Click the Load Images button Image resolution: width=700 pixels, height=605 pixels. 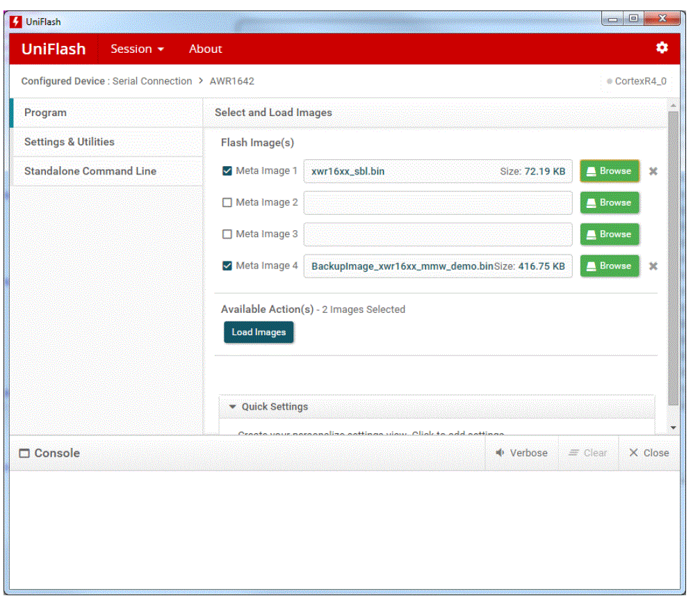(259, 332)
